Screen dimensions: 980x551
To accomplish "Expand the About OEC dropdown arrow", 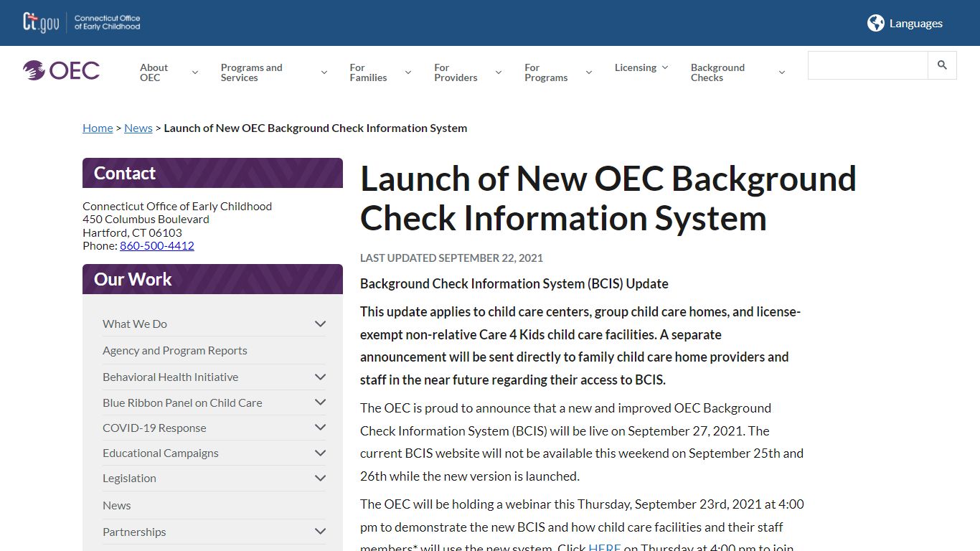I will click(194, 72).
